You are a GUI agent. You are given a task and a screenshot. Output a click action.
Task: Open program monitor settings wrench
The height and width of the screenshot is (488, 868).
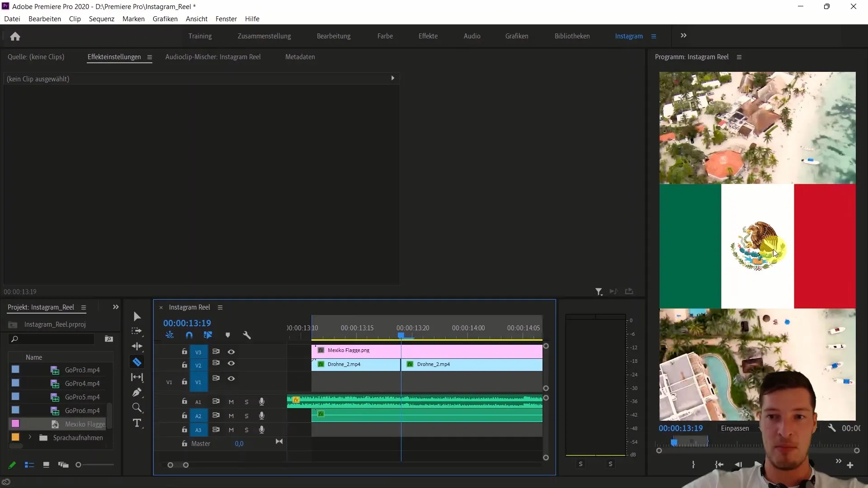[832, 428]
